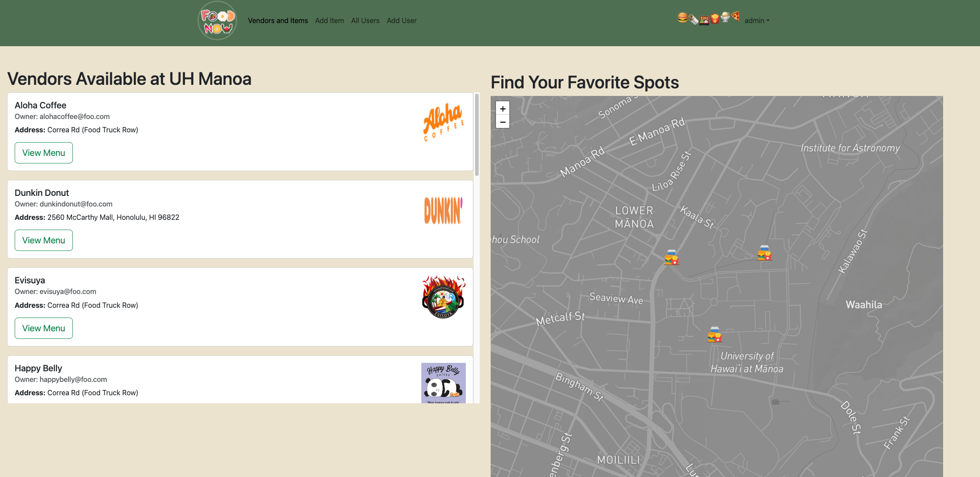View Menu for Evisuya
Screen dimensions: 980x477
[44, 328]
